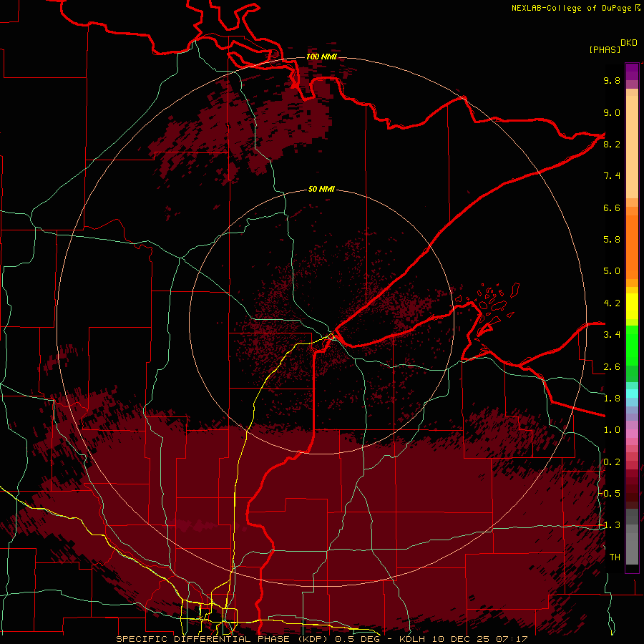Click the bright green segment of color bar

[632, 346]
